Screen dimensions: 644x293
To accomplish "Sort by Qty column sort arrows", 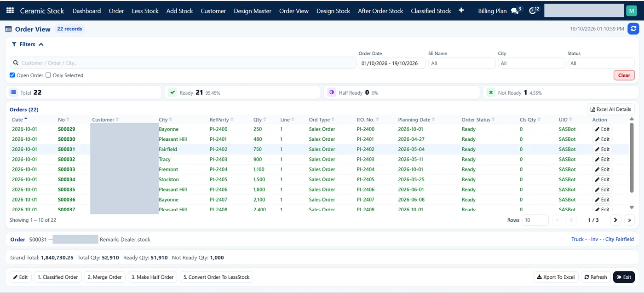I will tap(265, 120).
